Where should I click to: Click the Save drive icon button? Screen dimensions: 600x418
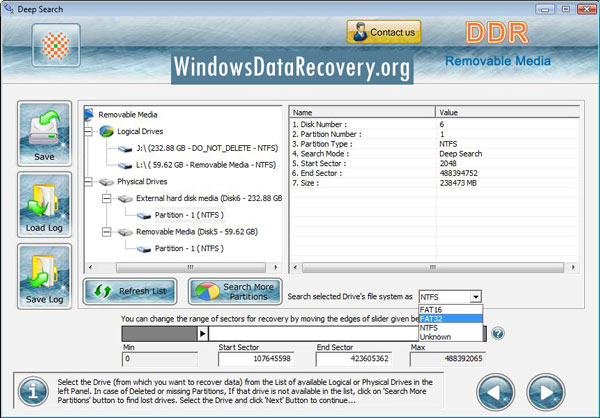click(44, 134)
